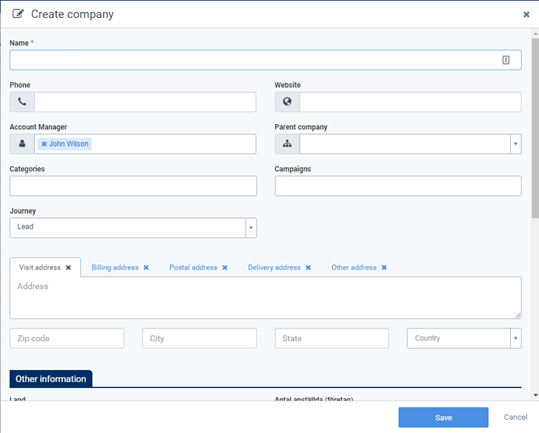539x433 pixels.
Task: Focus the Address text area
Action: (x=265, y=298)
